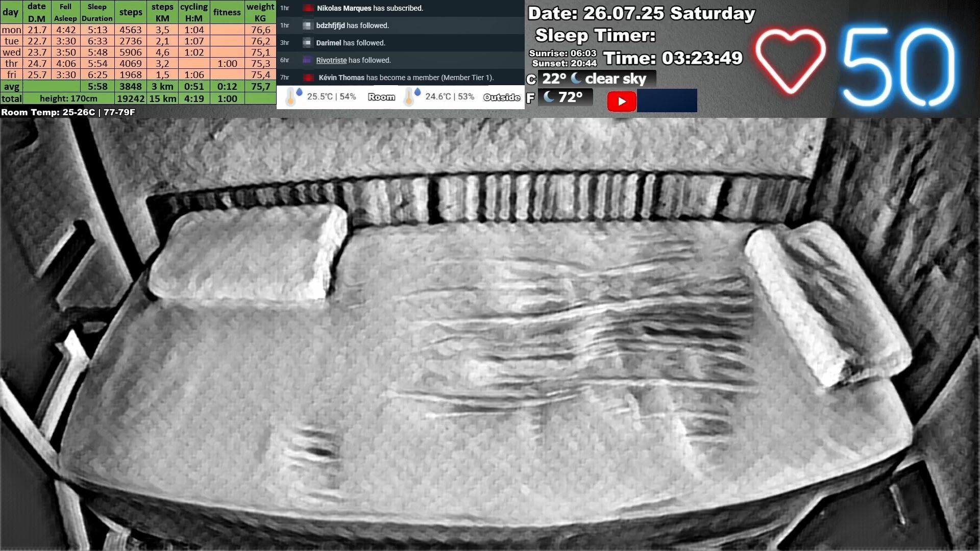Screen dimensions: 980x551
Task: Click the Room Temp: 25-26C caption
Action: click(68, 112)
